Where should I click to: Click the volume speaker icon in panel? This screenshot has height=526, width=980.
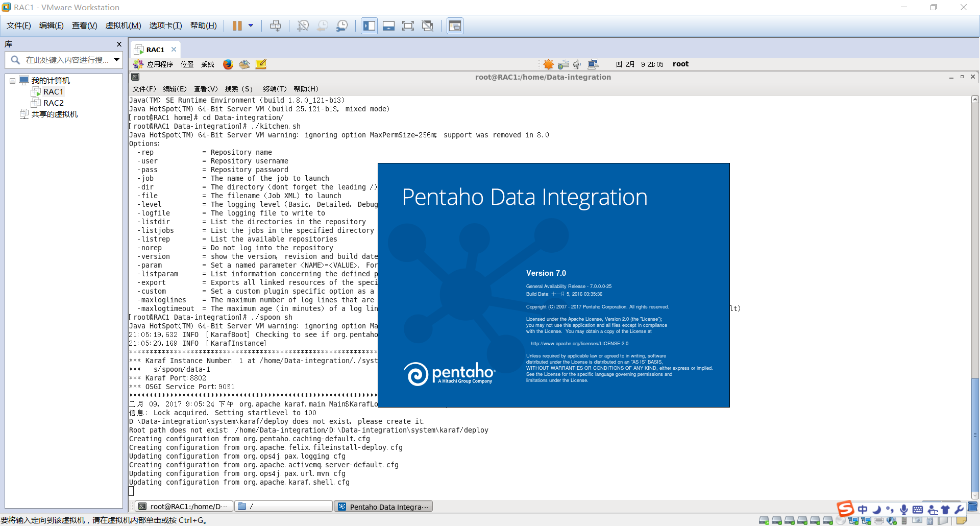[x=577, y=64]
